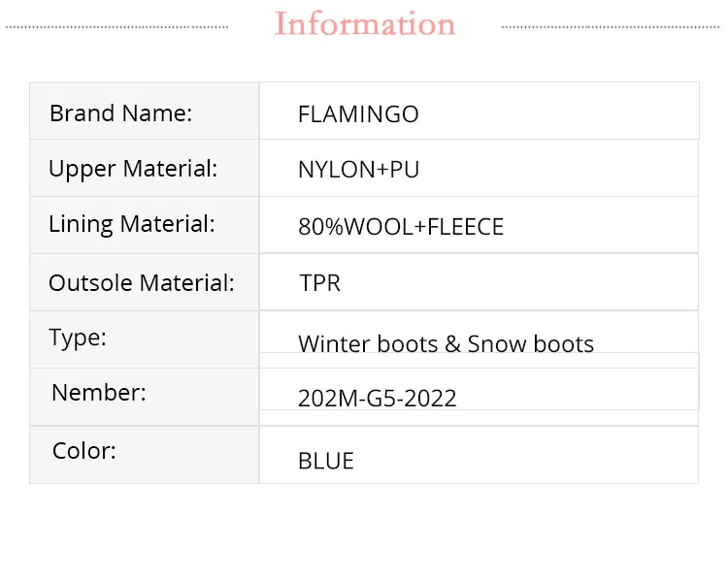The image size is (728, 580).
Task: Select the Outsole Material label
Action: [142, 283]
